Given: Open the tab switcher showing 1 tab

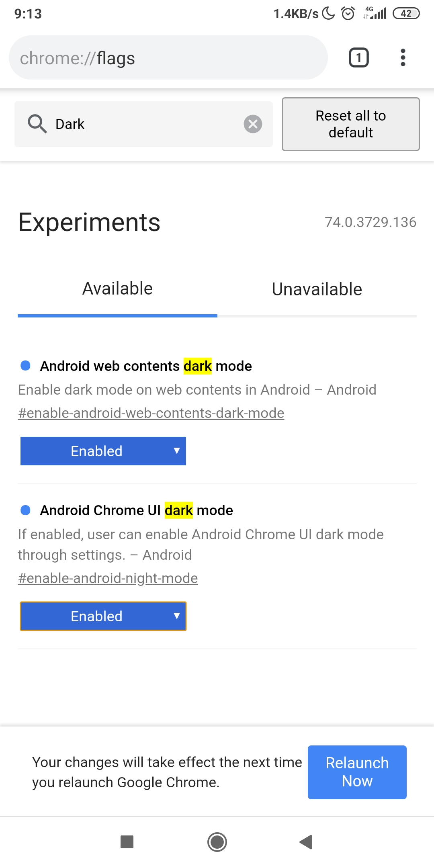Looking at the screenshot, I should coord(358,57).
